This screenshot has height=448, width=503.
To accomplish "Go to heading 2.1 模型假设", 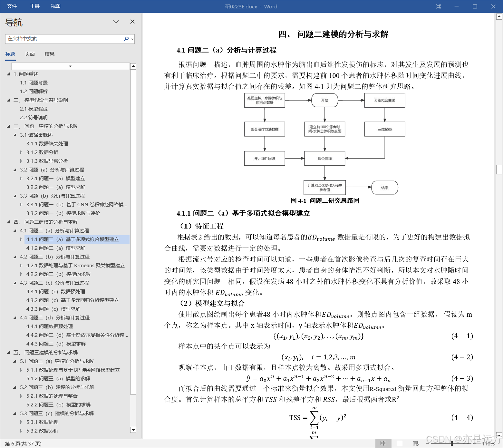I will click(x=34, y=109).
